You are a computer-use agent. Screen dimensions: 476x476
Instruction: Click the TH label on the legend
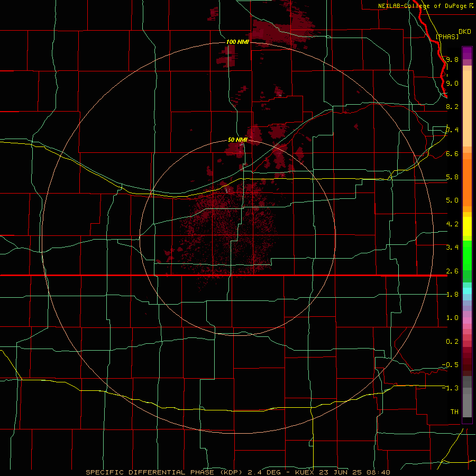(454, 411)
